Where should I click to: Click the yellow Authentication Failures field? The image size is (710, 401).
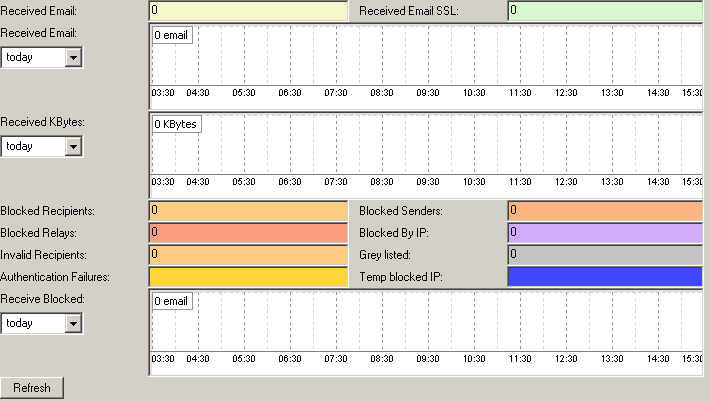tap(248, 277)
